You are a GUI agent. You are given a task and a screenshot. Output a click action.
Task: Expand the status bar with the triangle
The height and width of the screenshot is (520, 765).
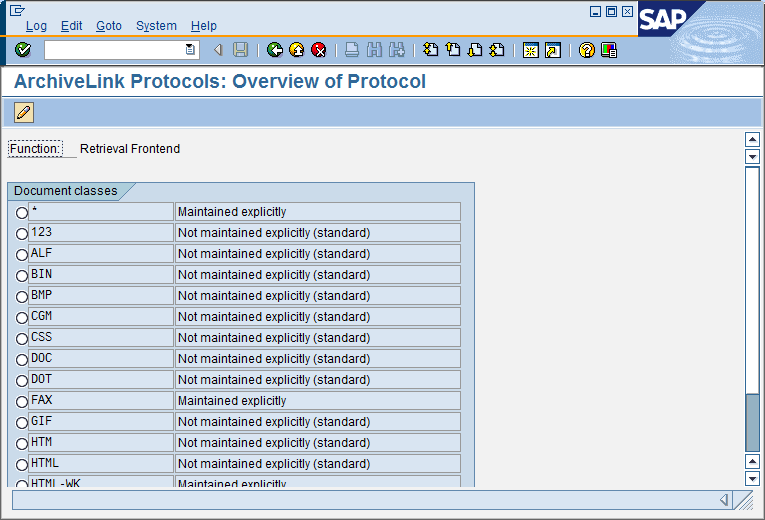724,500
